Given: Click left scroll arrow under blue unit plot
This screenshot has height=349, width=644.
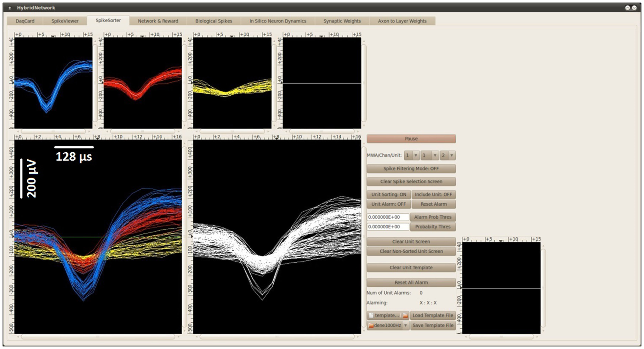Looking at the screenshot, I should 18,131.
